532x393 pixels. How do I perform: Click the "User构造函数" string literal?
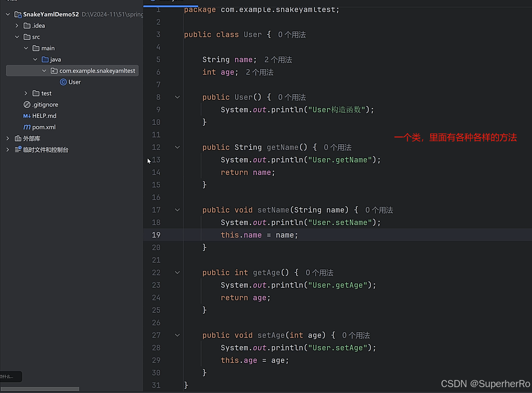click(337, 109)
